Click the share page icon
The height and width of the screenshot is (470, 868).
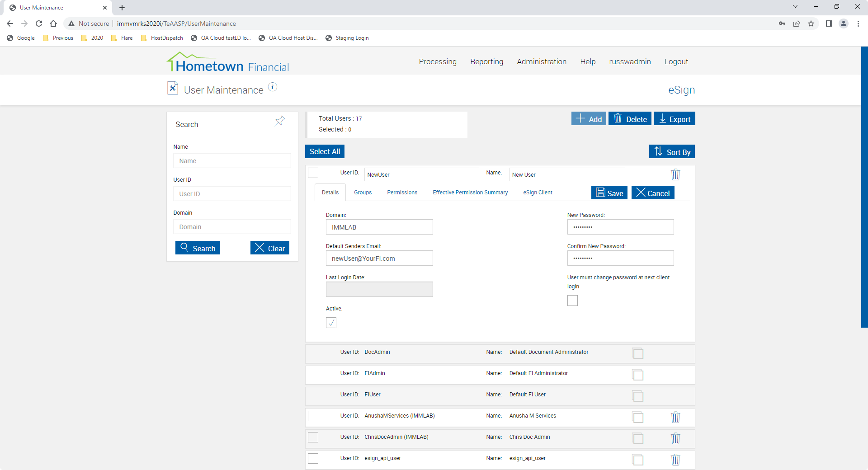click(797, 23)
